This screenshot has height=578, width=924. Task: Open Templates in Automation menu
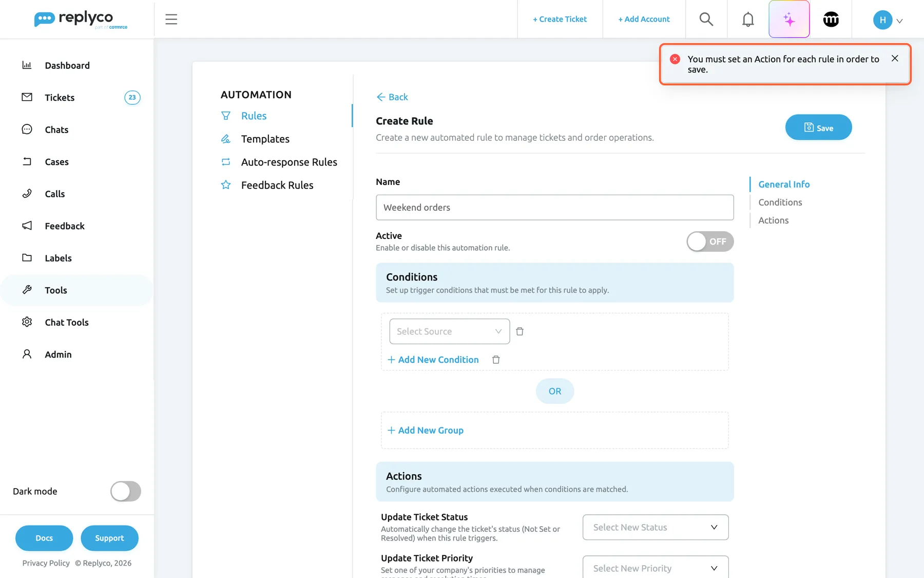click(265, 139)
